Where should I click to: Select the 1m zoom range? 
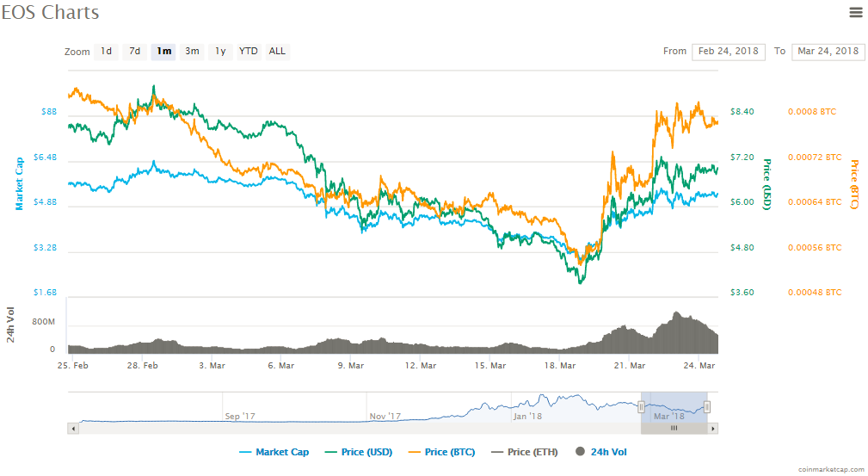[163, 52]
